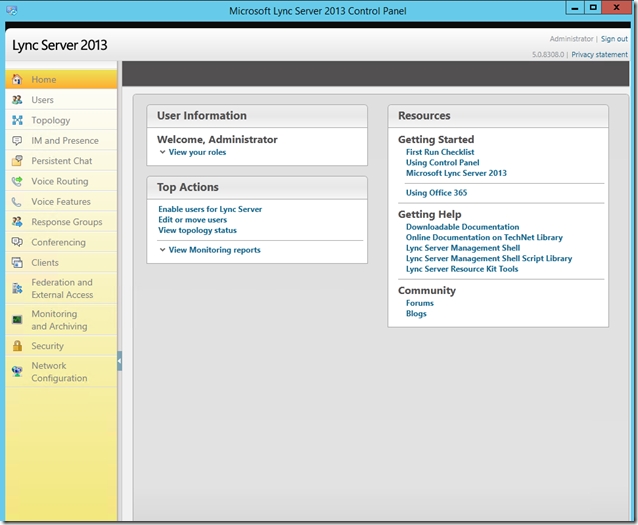This screenshot has height=525, width=638.
Task: Select Clients in the sidebar
Action: click(x=61, y=262)
